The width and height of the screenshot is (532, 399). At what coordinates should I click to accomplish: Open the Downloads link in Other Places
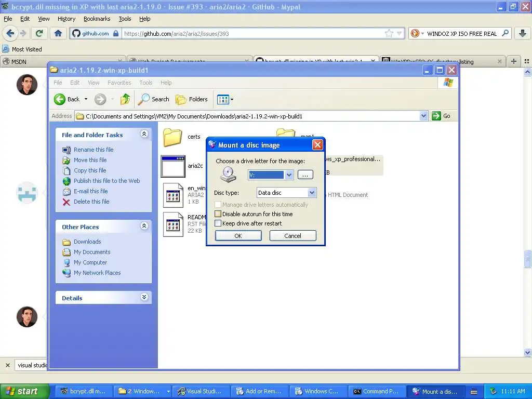87,242
